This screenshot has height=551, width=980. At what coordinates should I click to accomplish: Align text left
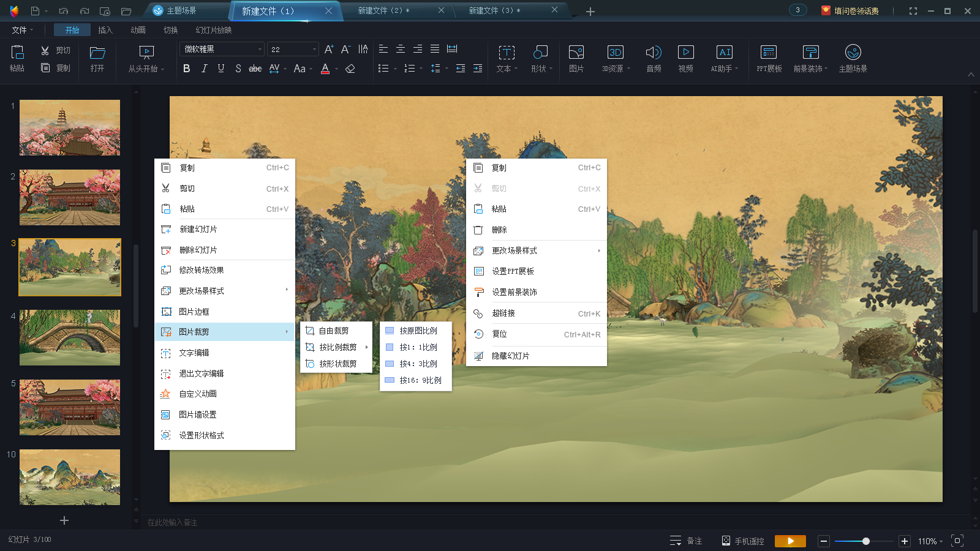pyautogui.click(x=383, y=49)
